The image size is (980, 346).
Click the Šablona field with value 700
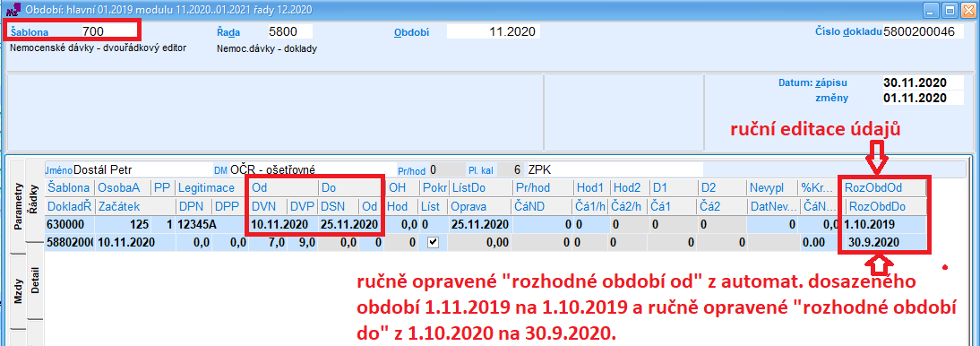(x=107, y=30)
